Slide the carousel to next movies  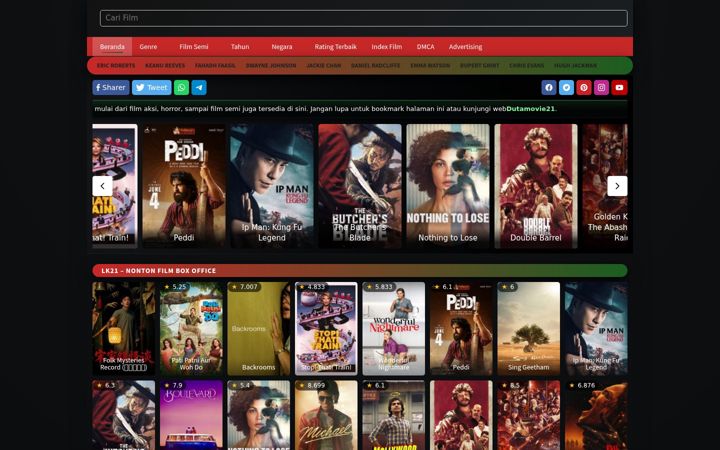coord(617,186)
